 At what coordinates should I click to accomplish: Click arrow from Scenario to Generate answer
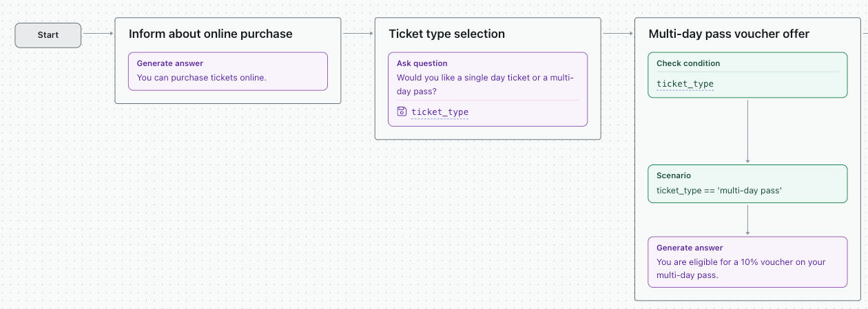click(747, 220)
